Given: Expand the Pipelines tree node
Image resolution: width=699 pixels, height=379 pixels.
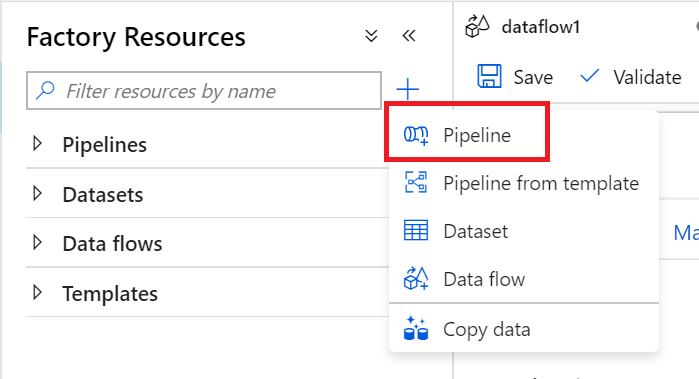Looking at the screenshot, I should tap(37, 144).
